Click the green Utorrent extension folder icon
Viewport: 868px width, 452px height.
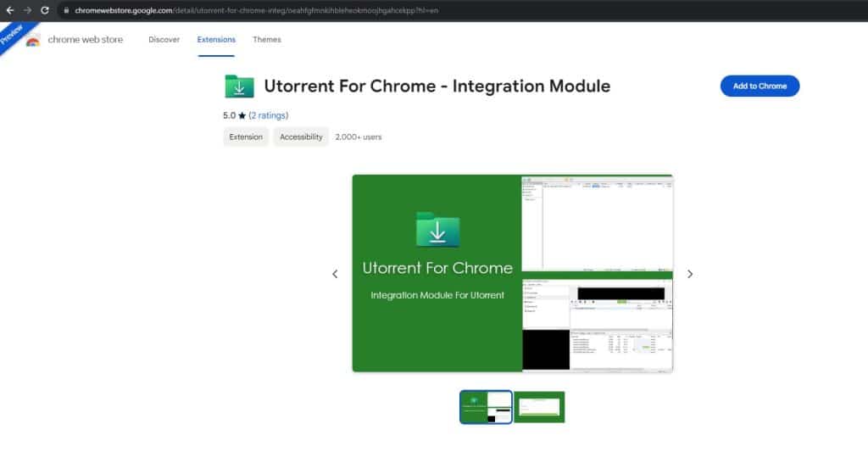click(x=239, y=86)
